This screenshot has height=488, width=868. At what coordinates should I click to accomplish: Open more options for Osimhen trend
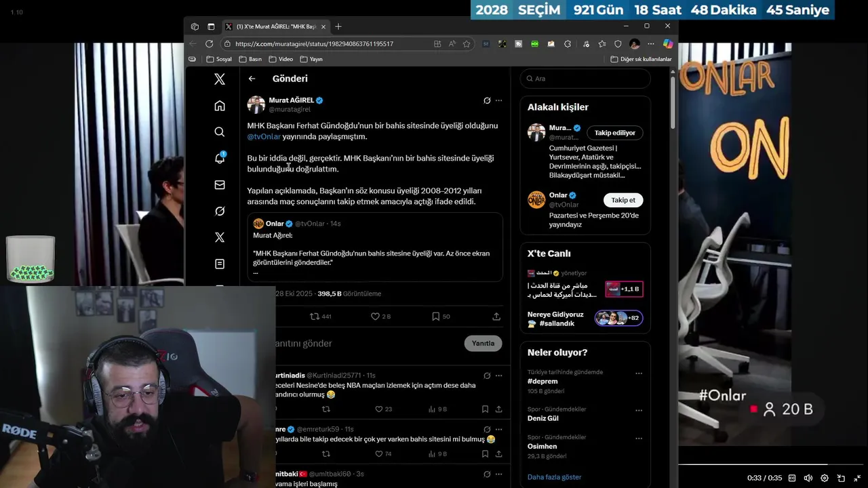[639, 438]
